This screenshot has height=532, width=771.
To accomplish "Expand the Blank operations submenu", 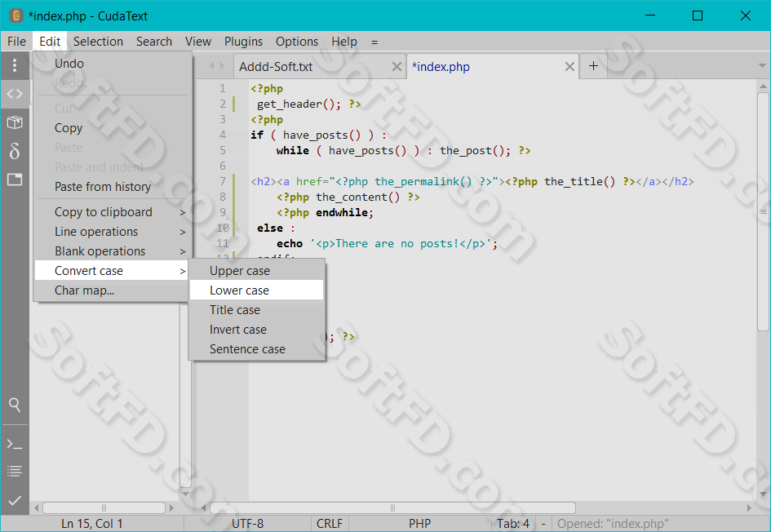I will coord(112,251).
